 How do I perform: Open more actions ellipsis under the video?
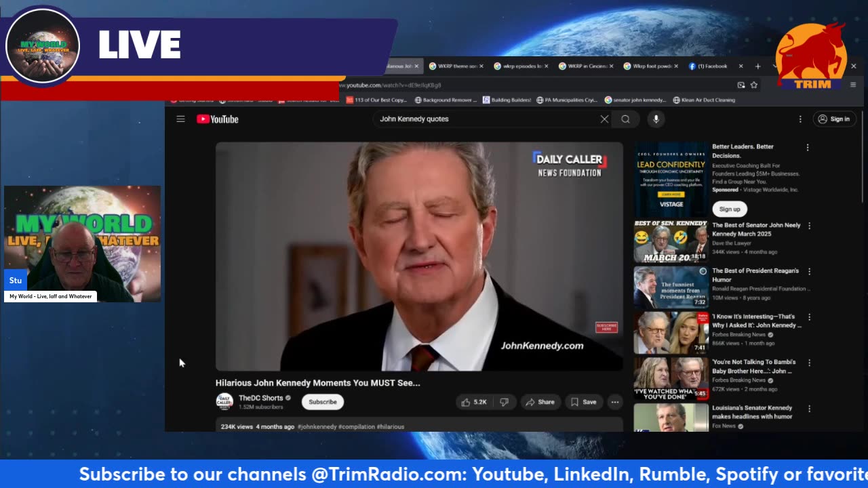click(614, 402)
